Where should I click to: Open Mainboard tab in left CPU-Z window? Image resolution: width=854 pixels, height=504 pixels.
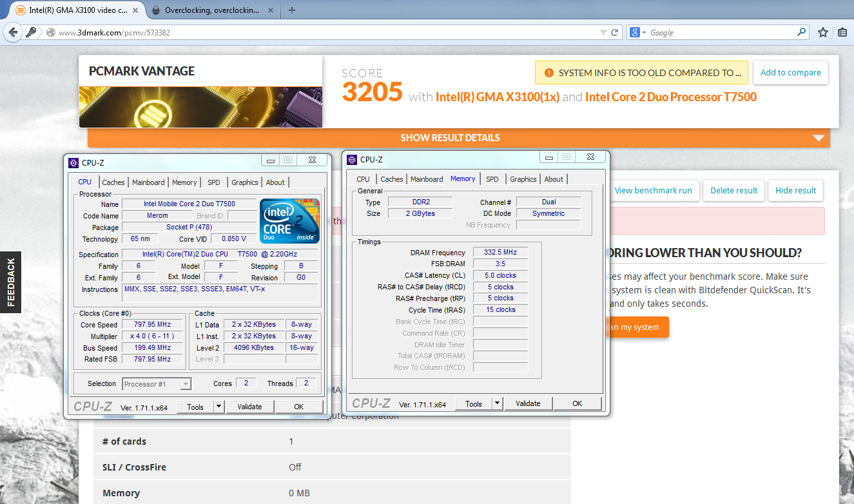(x=148, y=182)
